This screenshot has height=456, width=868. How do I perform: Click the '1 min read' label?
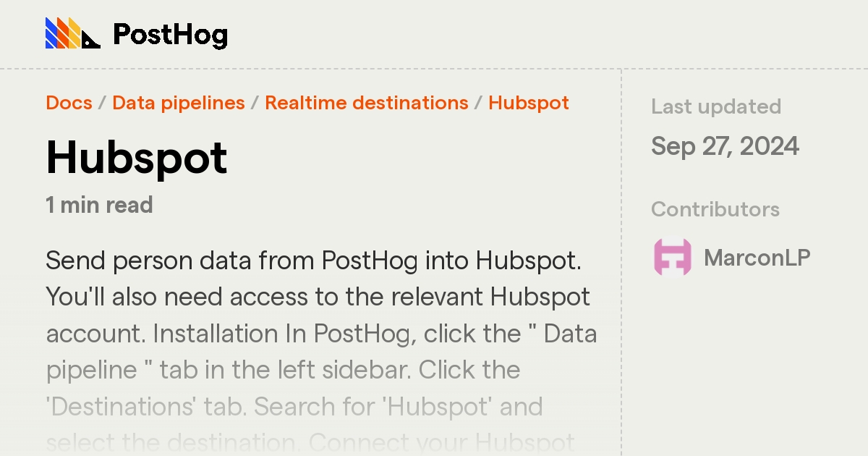point(99,205)
